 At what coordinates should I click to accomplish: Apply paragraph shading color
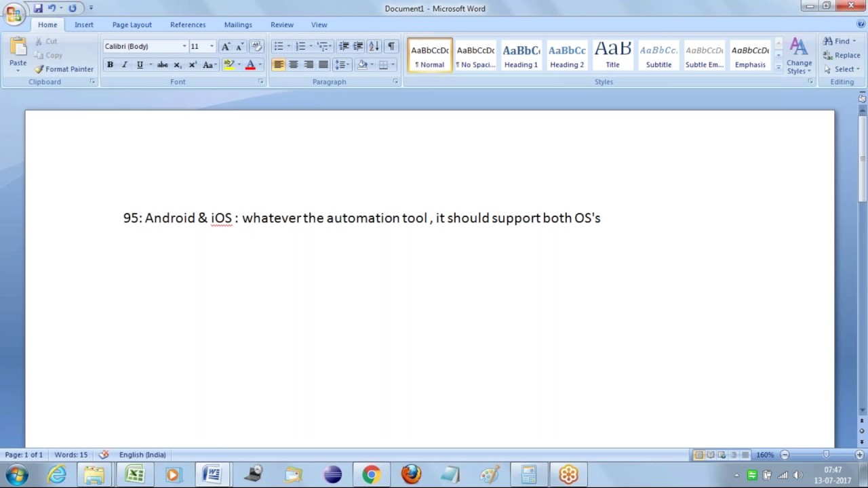(362, 64)
